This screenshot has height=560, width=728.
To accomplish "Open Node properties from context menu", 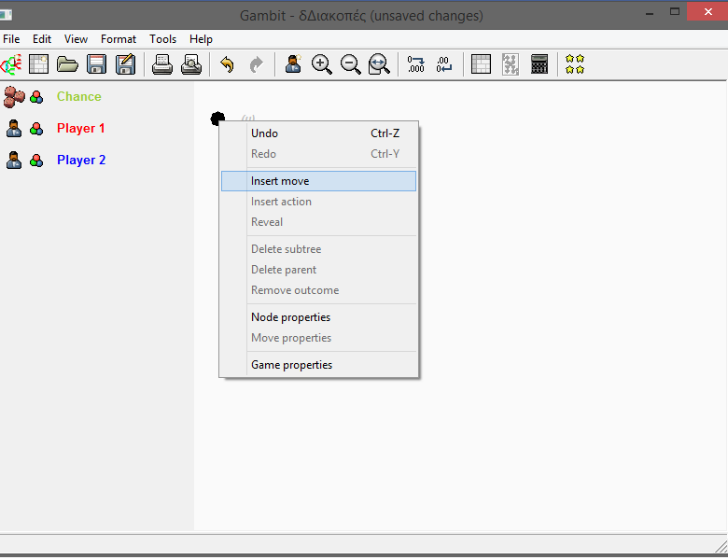I will coord(318,317).
